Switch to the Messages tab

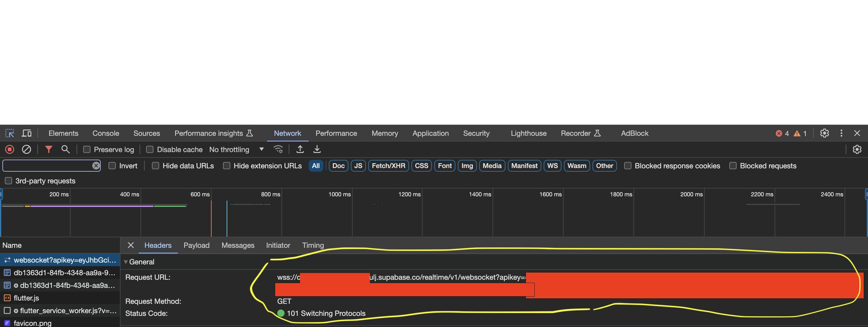tap(237, 245)
